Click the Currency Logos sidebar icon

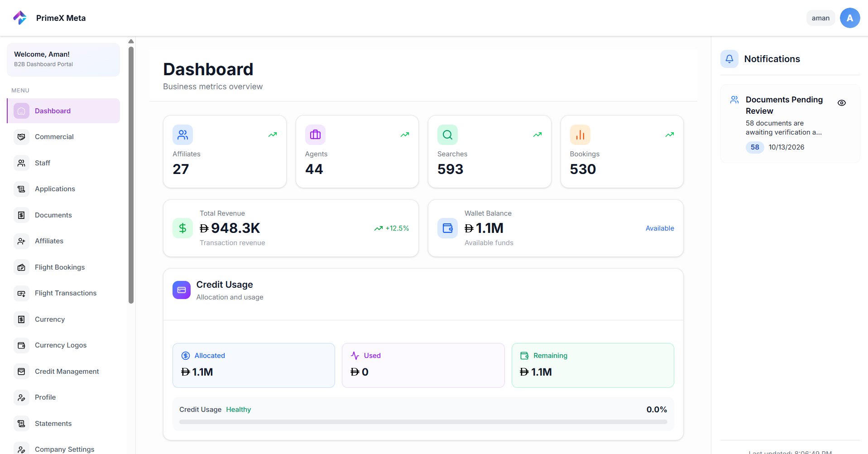[x=21, y=345]
